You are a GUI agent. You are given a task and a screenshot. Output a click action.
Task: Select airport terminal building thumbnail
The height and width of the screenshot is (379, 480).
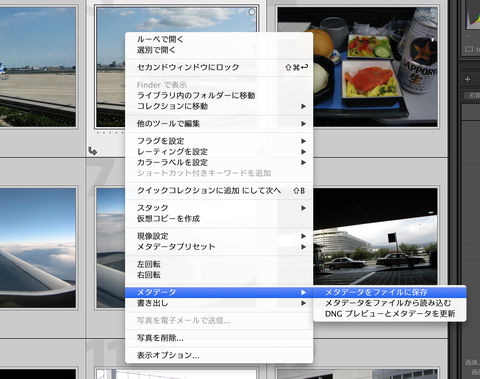(x=375, y=236)
